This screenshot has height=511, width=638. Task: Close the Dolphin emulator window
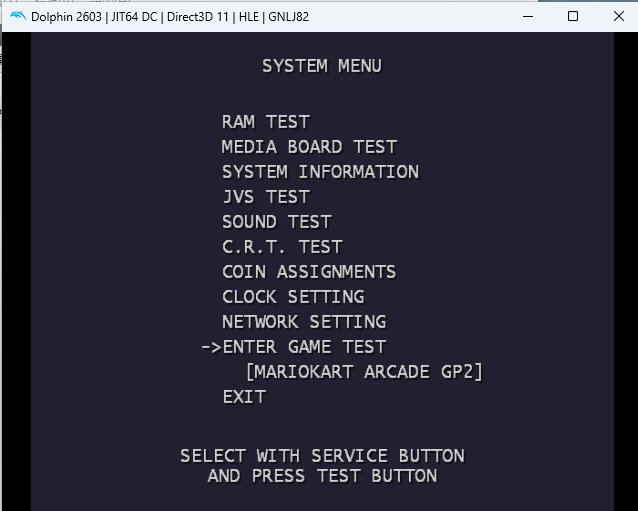(x=618, y=16)
